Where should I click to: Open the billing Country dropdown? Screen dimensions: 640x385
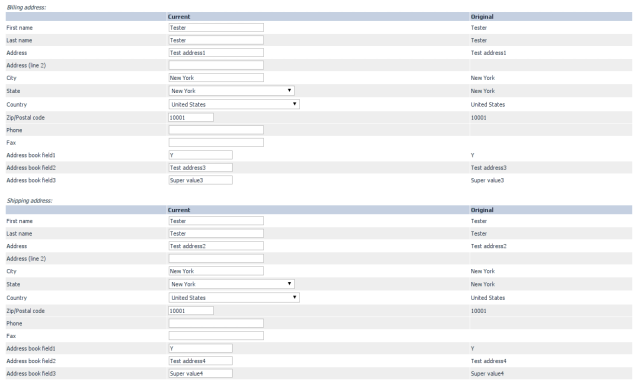pos(234,104)
